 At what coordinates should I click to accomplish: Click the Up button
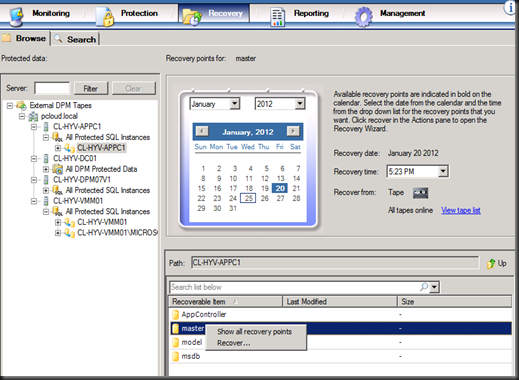pos(497,263)
